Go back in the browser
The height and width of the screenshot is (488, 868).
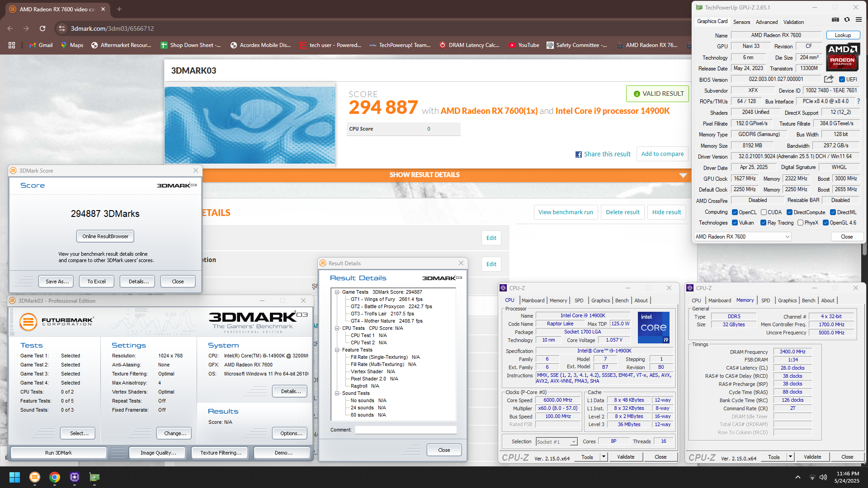click(10, 28)
